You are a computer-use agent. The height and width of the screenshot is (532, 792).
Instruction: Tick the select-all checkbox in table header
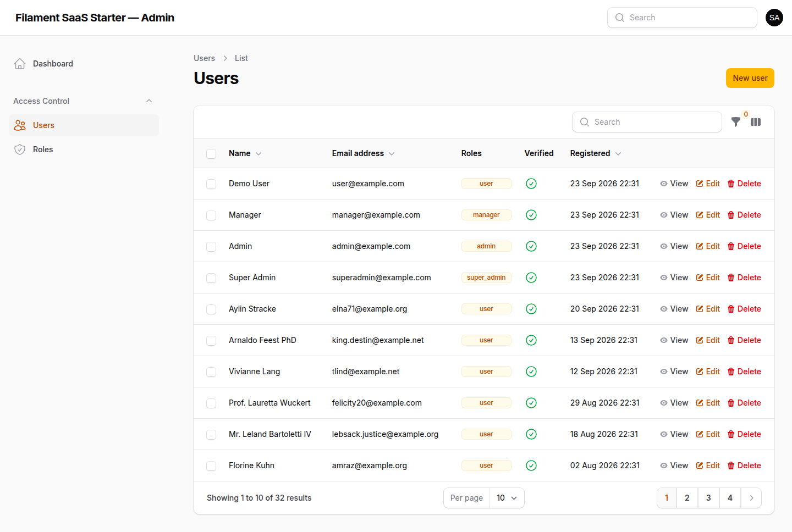click(x=211, y=154)
